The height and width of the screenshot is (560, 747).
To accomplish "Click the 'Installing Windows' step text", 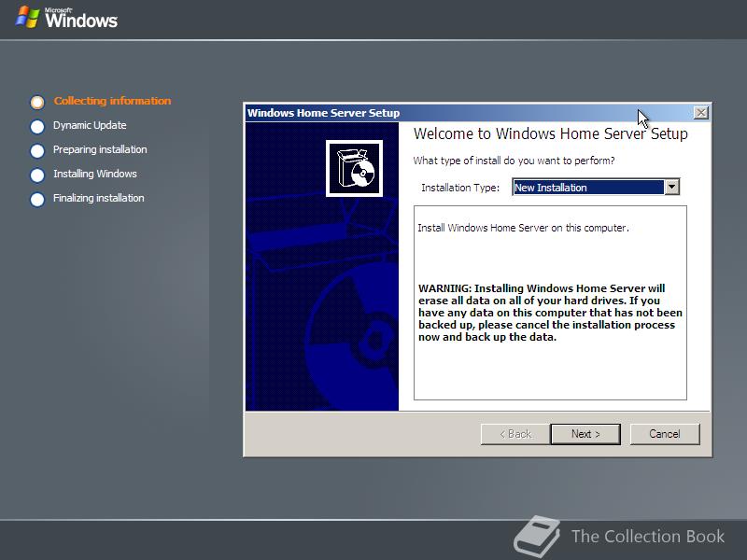I will pyautogui.click(x=95, y=174).
